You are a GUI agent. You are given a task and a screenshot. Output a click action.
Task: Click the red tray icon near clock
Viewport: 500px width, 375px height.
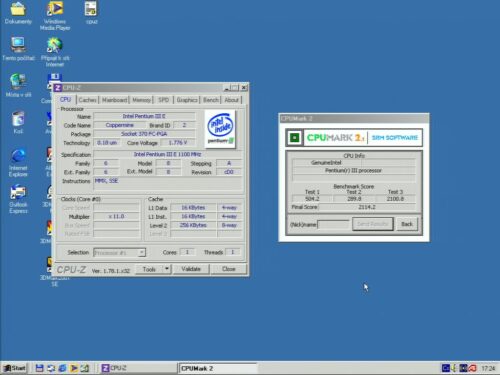tap(472, 368)
